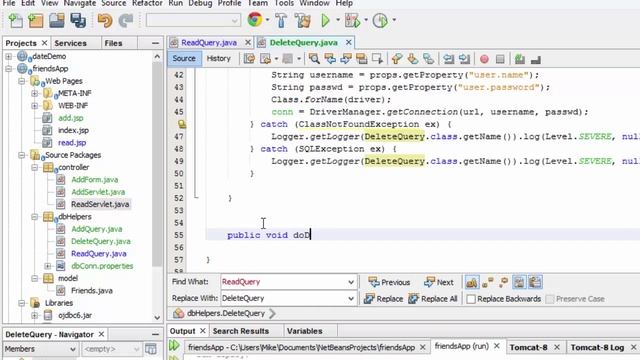
Task: Click the New Project toolbar icon
Action: (36, 20)
